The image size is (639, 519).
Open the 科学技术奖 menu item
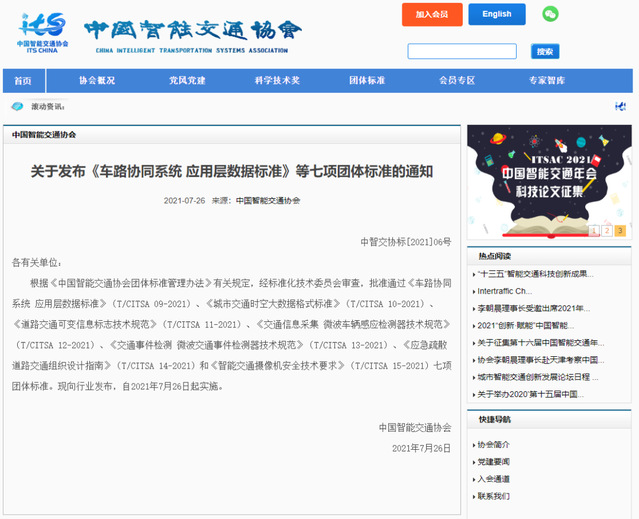[x=277, y=80]
